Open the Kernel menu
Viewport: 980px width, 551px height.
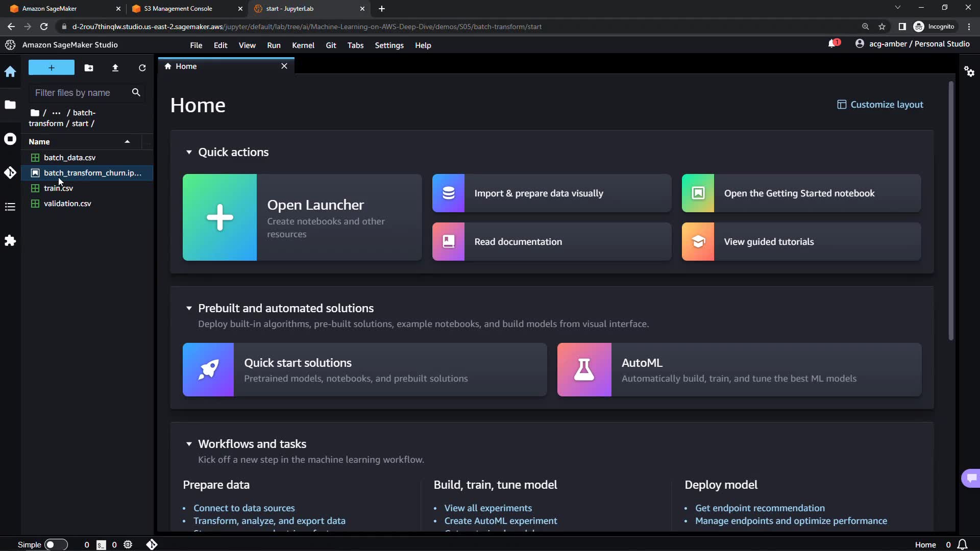point(303,45)
